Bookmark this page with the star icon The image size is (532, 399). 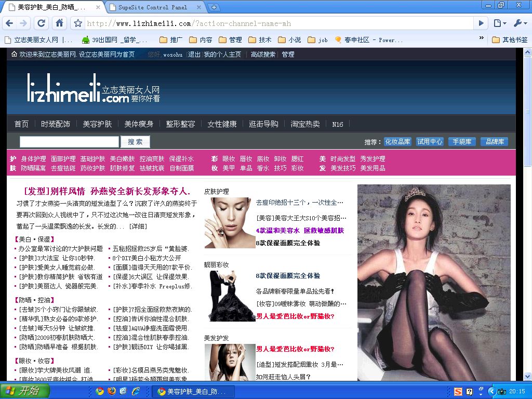tap(78, 23)
